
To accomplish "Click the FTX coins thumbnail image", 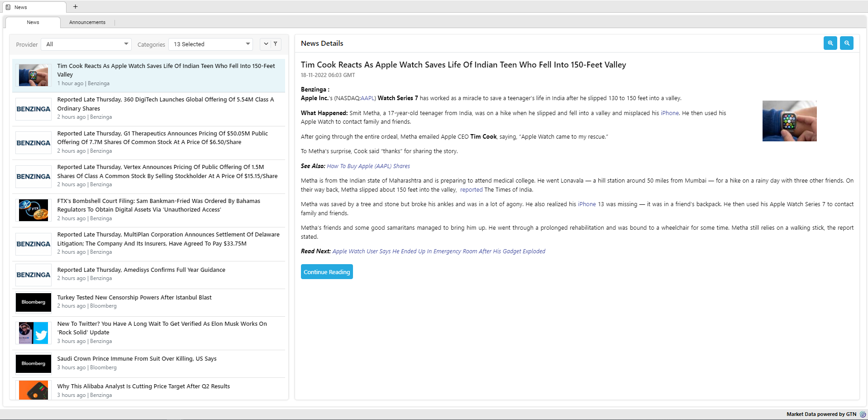I will point(33,210).
